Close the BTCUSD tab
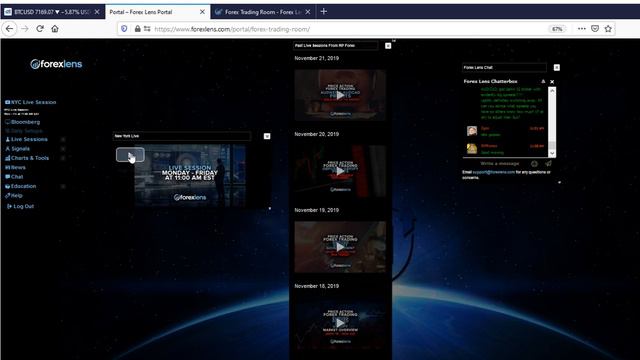This screenshot has height=360, width=640. (x=97, y=12)
